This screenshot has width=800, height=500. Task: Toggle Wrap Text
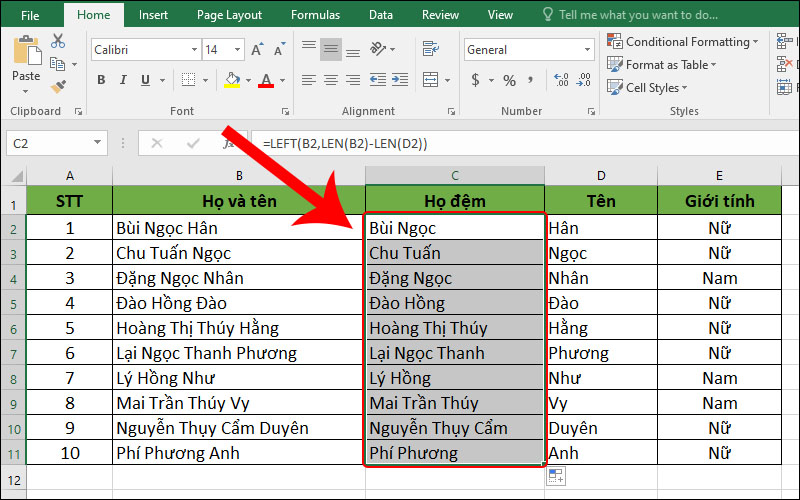click(431, 49)
